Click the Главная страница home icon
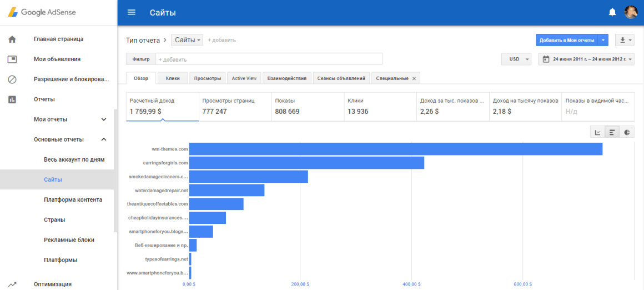The width and height of the screenshot is (644, 290). (12, 39)
